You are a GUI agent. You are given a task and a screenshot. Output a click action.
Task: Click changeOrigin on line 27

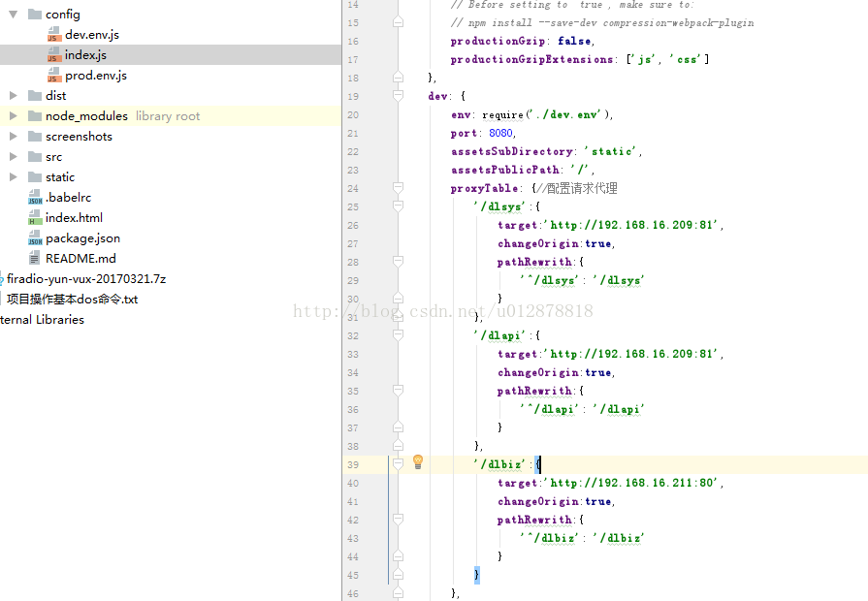538,243
